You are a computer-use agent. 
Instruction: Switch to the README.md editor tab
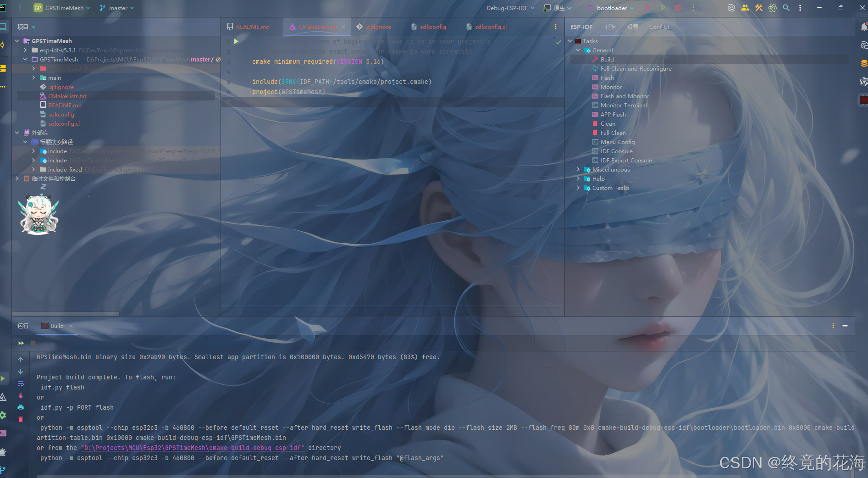click(249, 27)
